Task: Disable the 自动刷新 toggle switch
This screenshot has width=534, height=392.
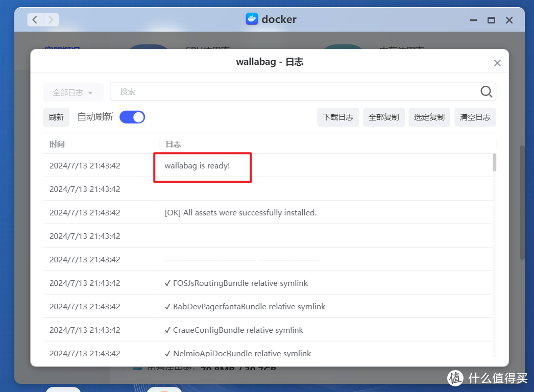Action: click(x=132, y=117)
